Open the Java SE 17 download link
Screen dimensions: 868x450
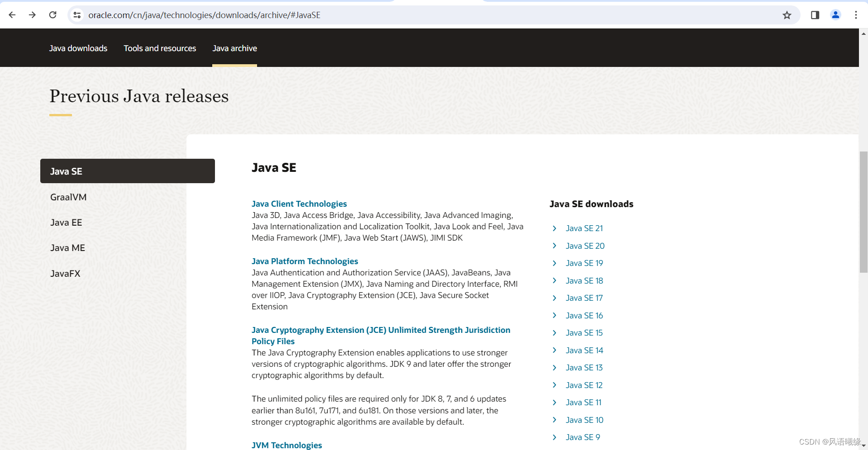[x=584, y=298]
